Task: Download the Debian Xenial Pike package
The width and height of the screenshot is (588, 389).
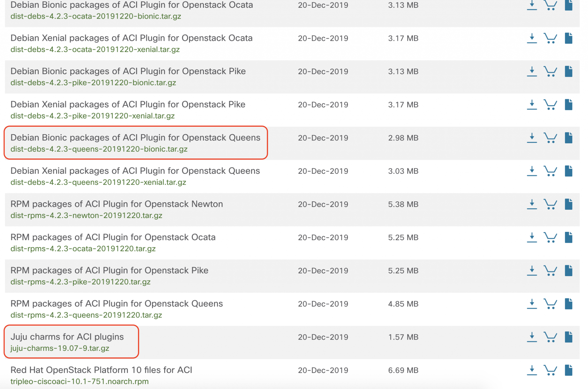Action: [x=532, y=105]
